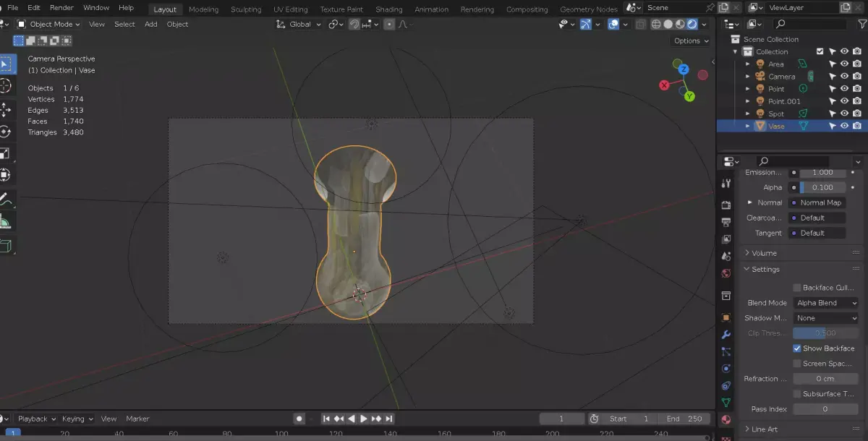This screenshot has height=441, width=868.
Task: Toggle viewport gizmos button
Action: coord(586,24)
